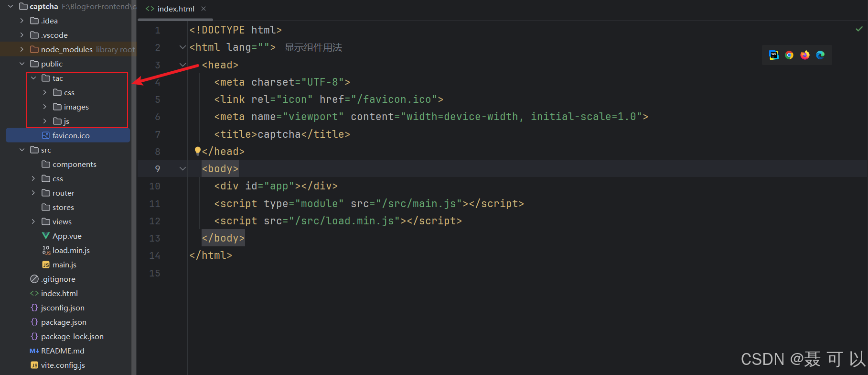
Task: Expand the .idea folder chevron
Action: pos(22,21)
